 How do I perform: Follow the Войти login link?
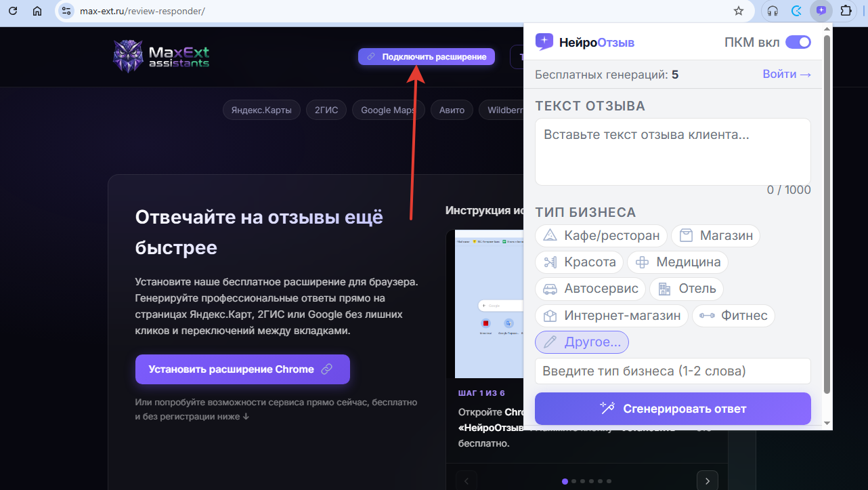coord(787,74)
